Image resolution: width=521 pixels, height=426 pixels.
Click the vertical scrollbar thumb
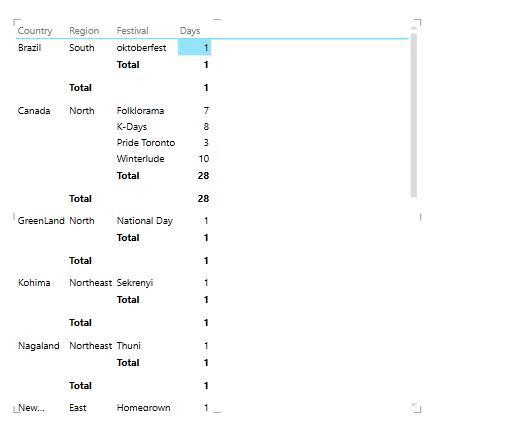coord(414,115)
